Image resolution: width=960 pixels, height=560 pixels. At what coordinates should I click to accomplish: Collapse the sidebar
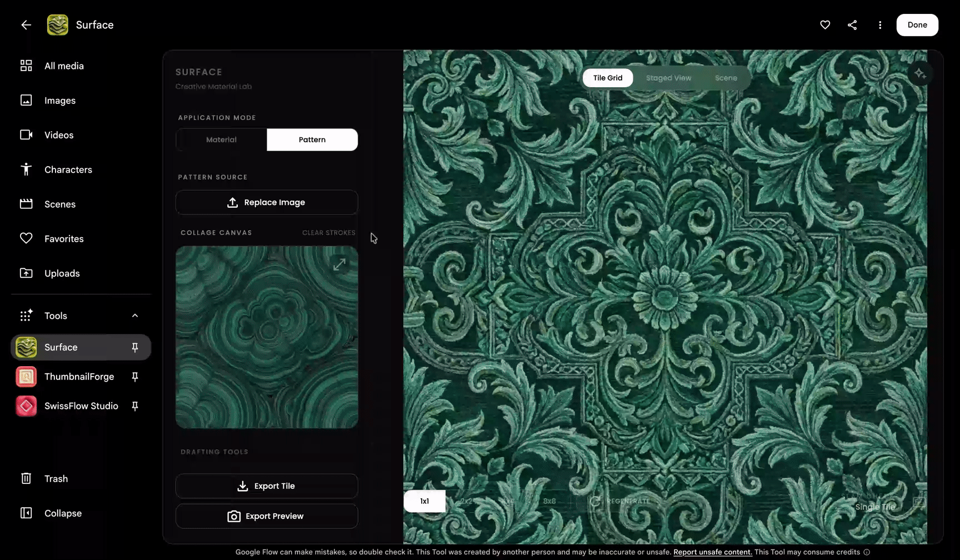(x=81, y=513)
